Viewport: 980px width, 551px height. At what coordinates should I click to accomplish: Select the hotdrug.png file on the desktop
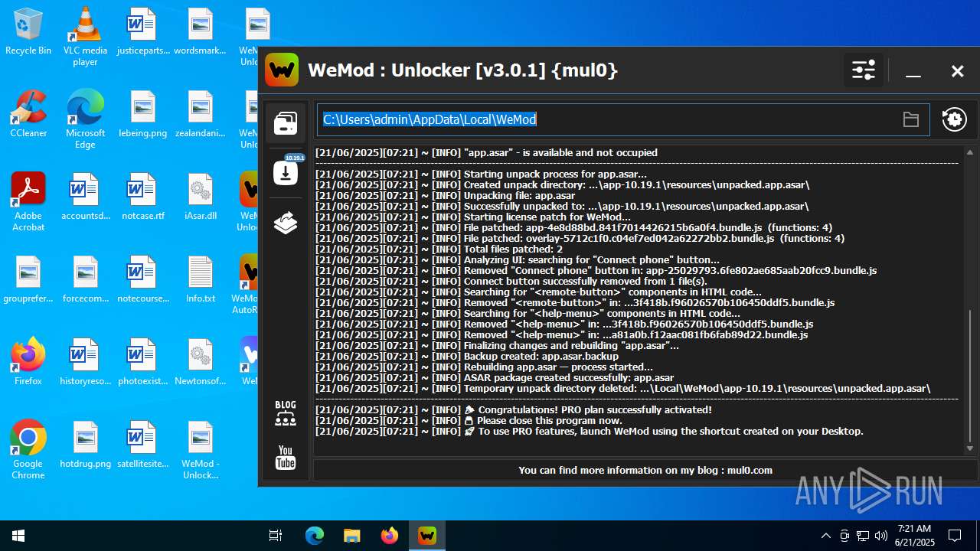[86, 445]
